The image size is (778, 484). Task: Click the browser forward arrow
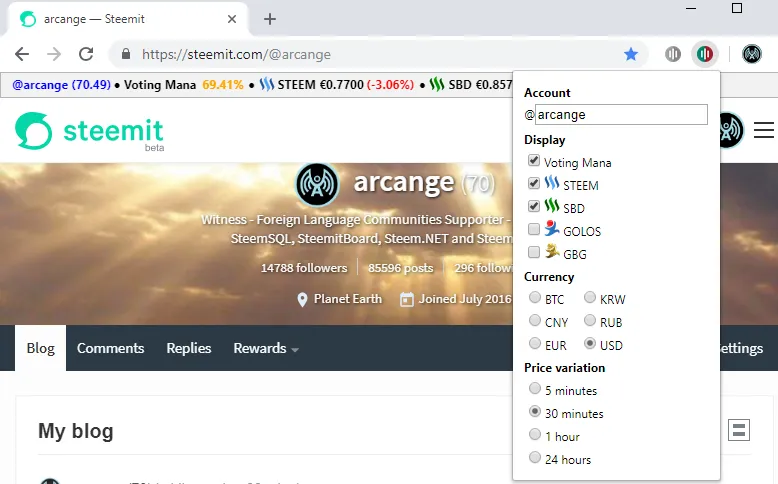tap(54, 54)
